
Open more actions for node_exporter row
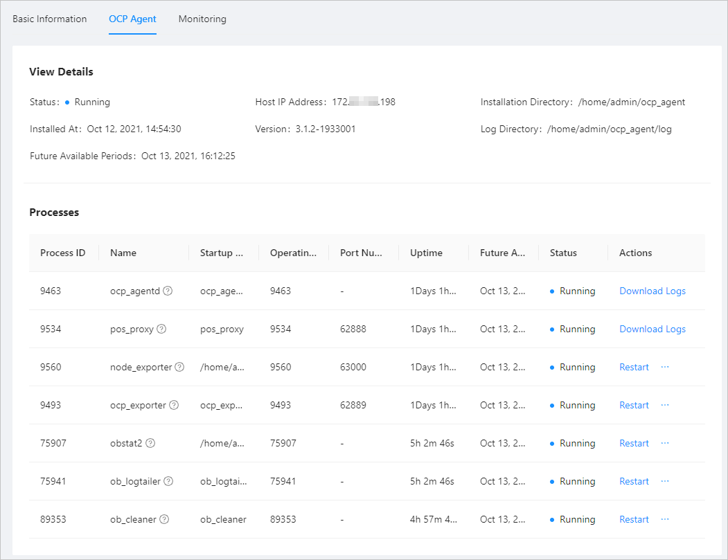coord(665,367)
